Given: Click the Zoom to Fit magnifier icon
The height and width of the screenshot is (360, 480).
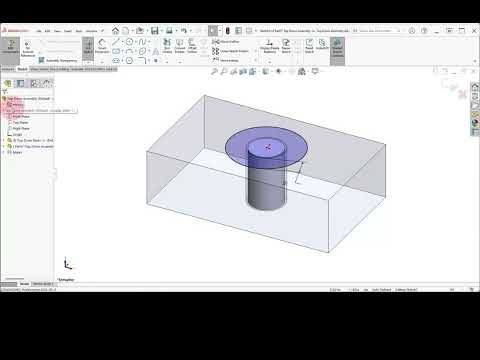Looking at the screenshot, I should tap(214, 71).
